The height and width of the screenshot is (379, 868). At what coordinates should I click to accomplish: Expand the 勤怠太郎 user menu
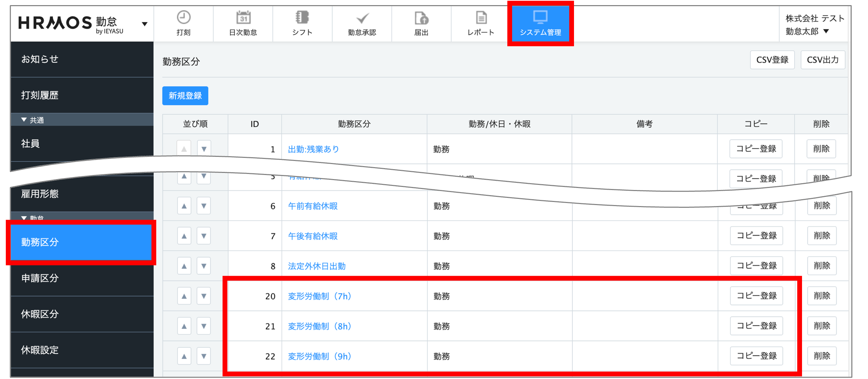[x=826, y=31]
